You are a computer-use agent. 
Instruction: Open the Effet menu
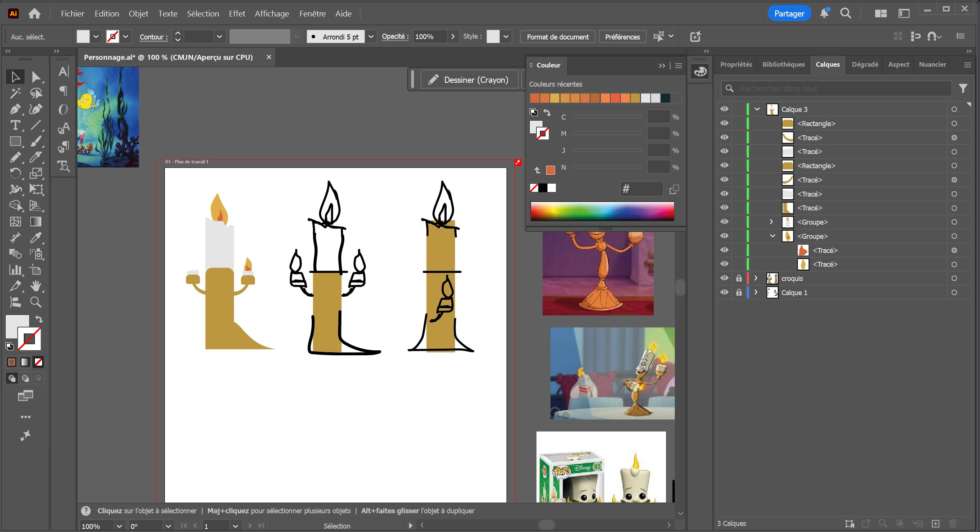pos(237,14)
